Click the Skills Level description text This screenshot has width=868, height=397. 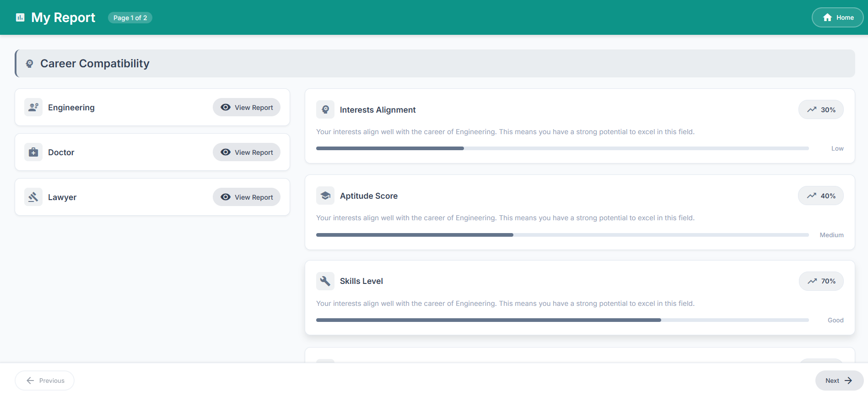(505, 303)
